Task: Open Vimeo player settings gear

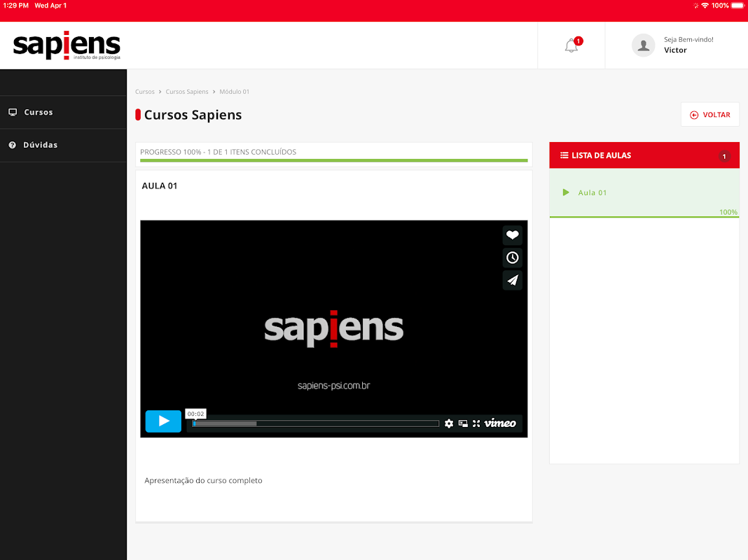Action: point(449,423)
